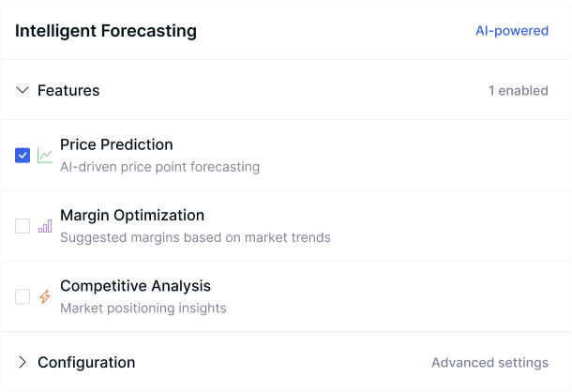Click Suggested margins based on market trends
572x392 pixels.
195,237
